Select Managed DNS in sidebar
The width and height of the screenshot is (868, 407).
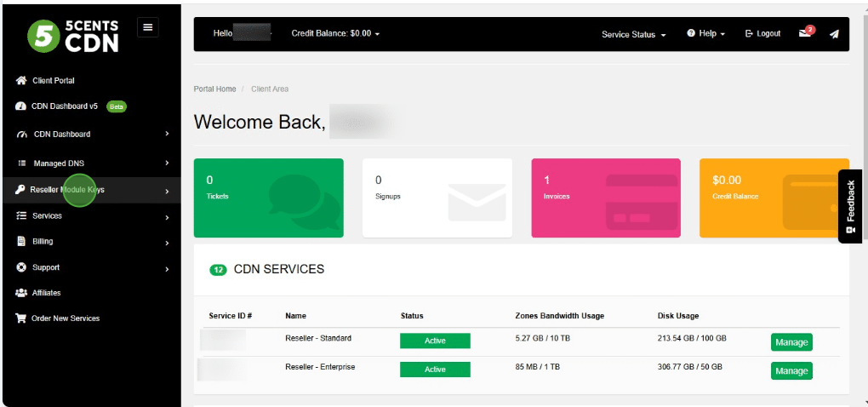pyautogui.click(x=59, y=163)
